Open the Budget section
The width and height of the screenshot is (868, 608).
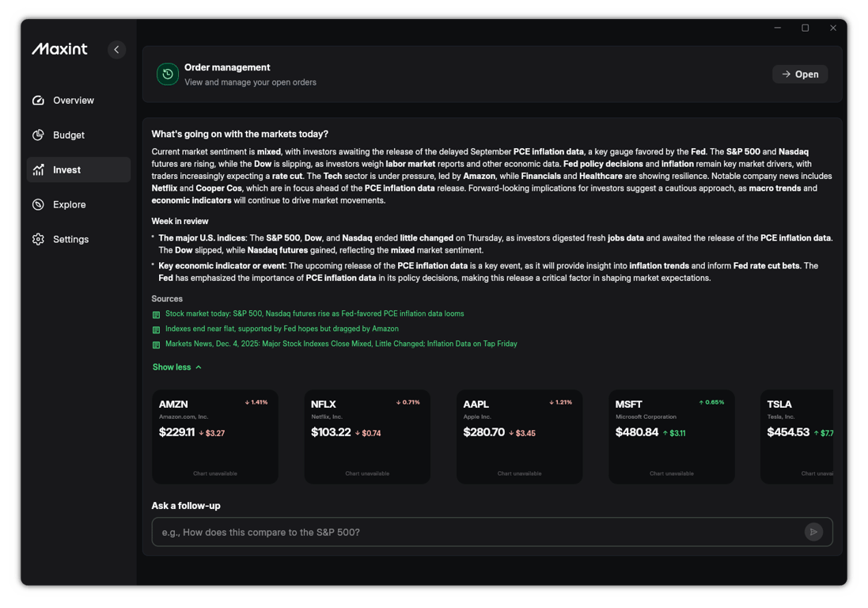click(x=78, y=135)
